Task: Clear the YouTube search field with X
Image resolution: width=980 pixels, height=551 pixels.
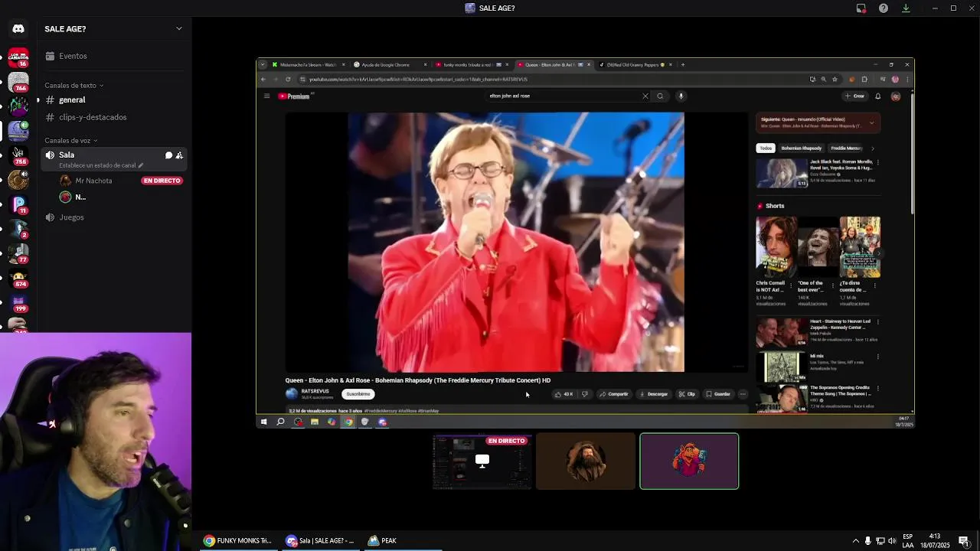Action: click(x=645, y=96)
